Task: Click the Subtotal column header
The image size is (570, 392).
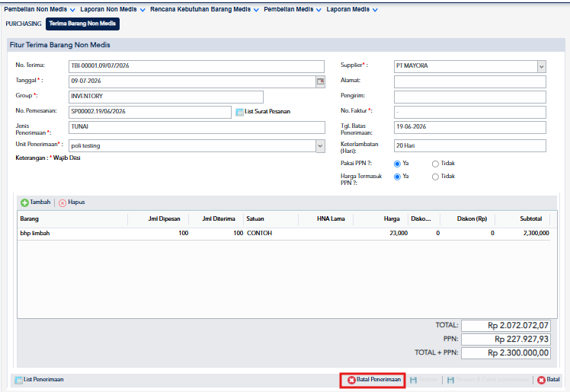Action: coord(523,219)
